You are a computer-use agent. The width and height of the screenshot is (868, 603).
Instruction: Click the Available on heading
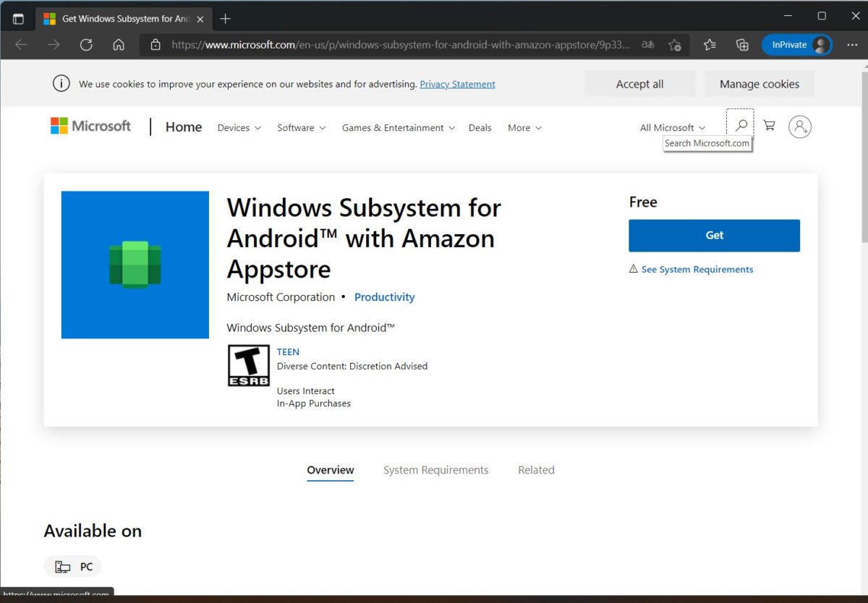pyautogui.click(x=93, y=531)
